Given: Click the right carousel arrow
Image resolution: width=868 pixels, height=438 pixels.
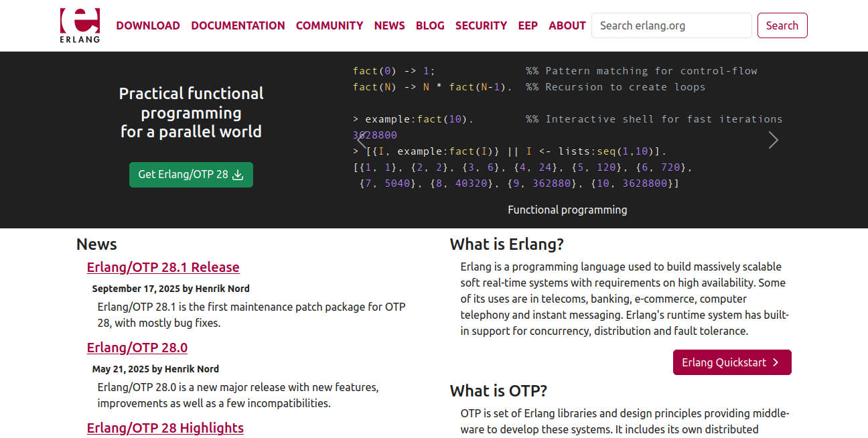Looking at the screenshot, I should coord(773,140).
